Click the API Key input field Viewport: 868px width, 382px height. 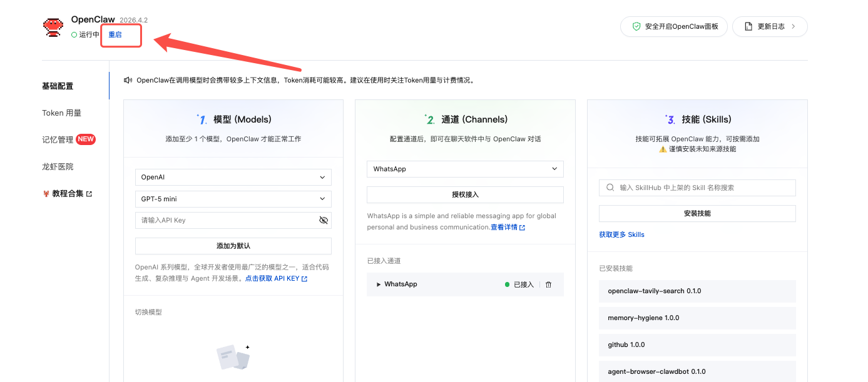point(225,220)
